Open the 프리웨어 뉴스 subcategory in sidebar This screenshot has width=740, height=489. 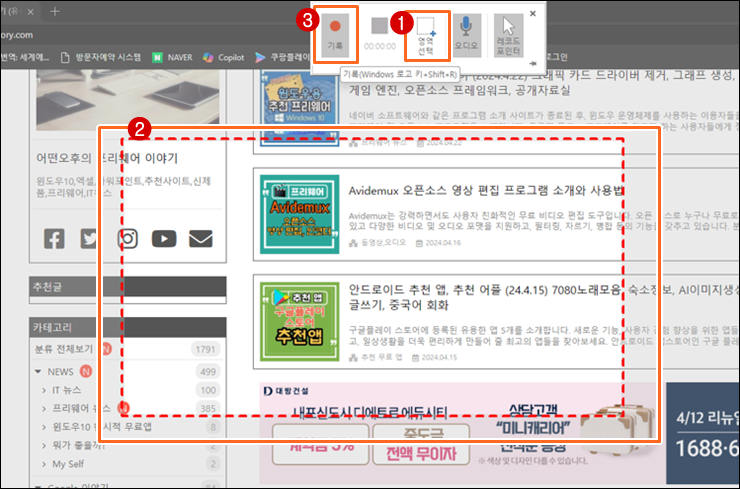(81, 409)
